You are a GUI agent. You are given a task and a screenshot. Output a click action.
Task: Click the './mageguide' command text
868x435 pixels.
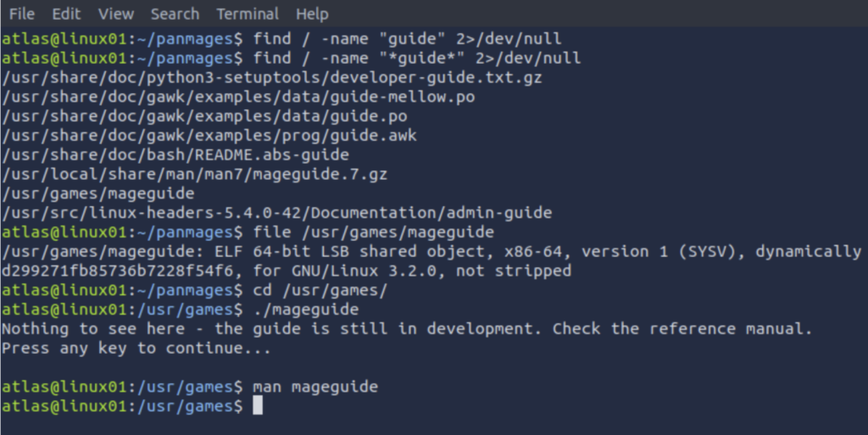[306, 310]
